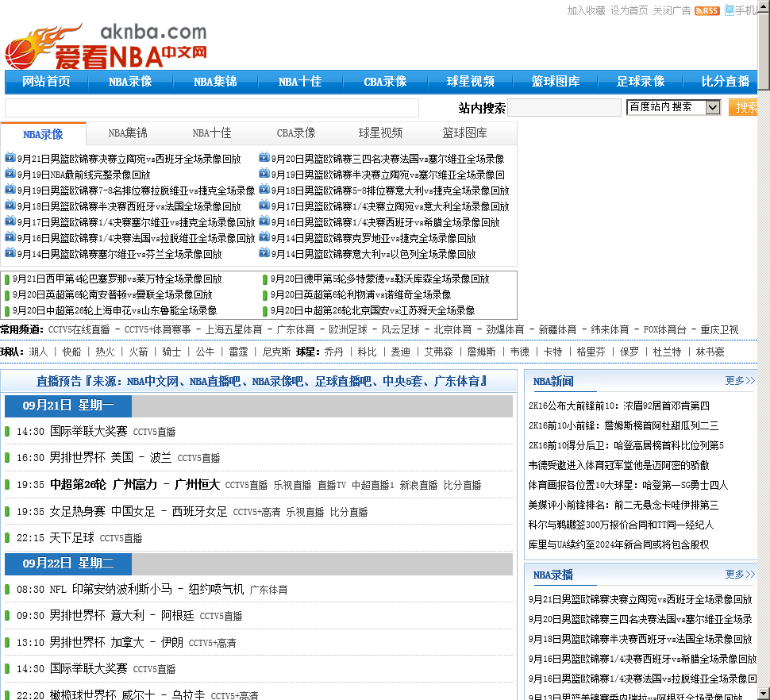This screenshot has width=770, height=700.
Task: Click the 加入收藏 link at top
Action: [x=586, y=11]
